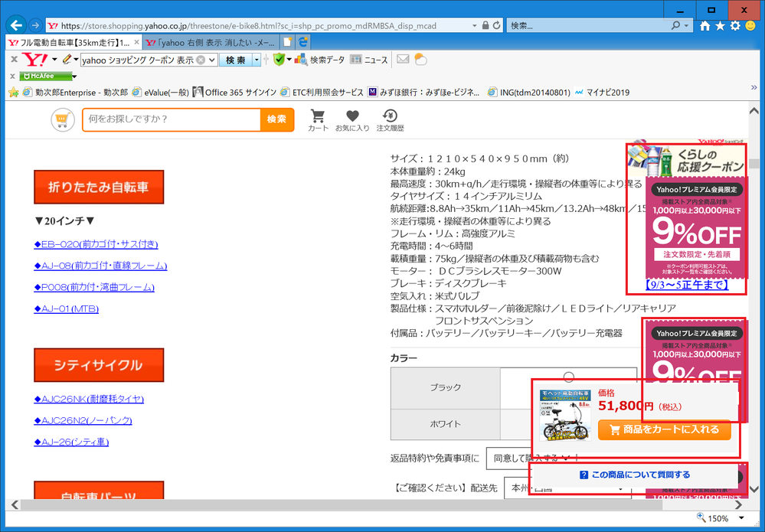Screen dimensions: 765x532
Task: Click the Yahoo toolbar mail envelope icon
Action: coord(403,60)
